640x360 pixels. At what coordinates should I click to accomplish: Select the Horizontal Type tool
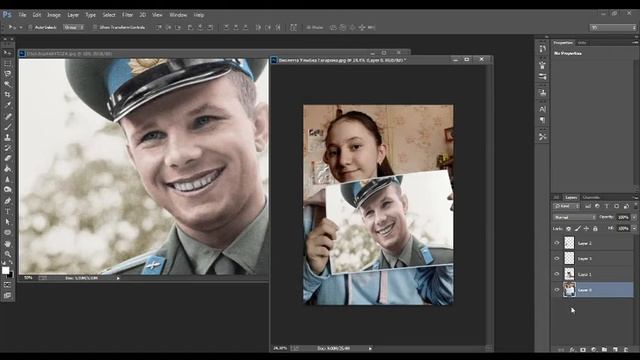(x=7, y=211)
